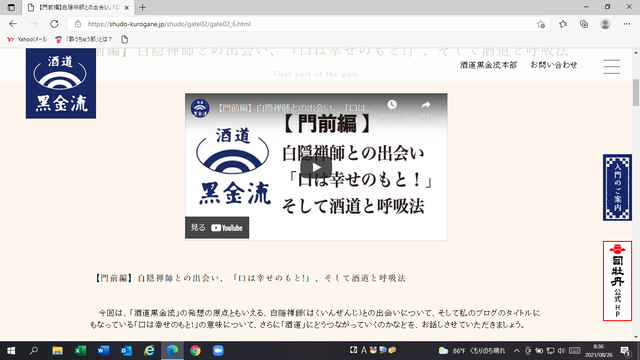Screen dimensions: 640x360
Task: Open the Yahoo!メール bookmark
Action: [x=27, y=39]
